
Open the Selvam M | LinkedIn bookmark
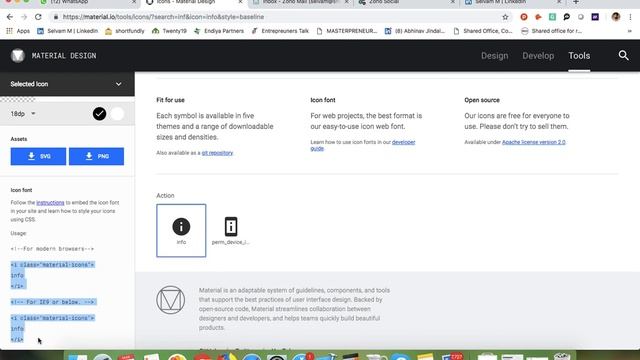68,31
